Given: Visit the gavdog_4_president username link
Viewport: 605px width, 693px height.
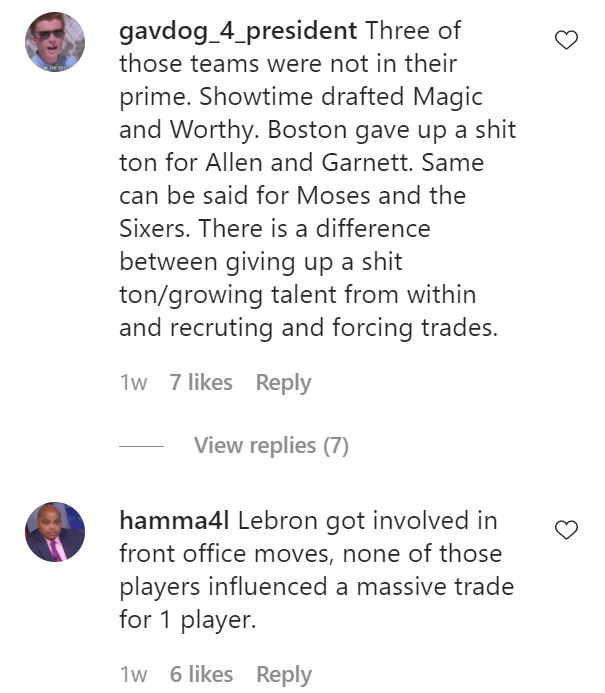Looking at the screenshot, I should (x=238, y=32).
